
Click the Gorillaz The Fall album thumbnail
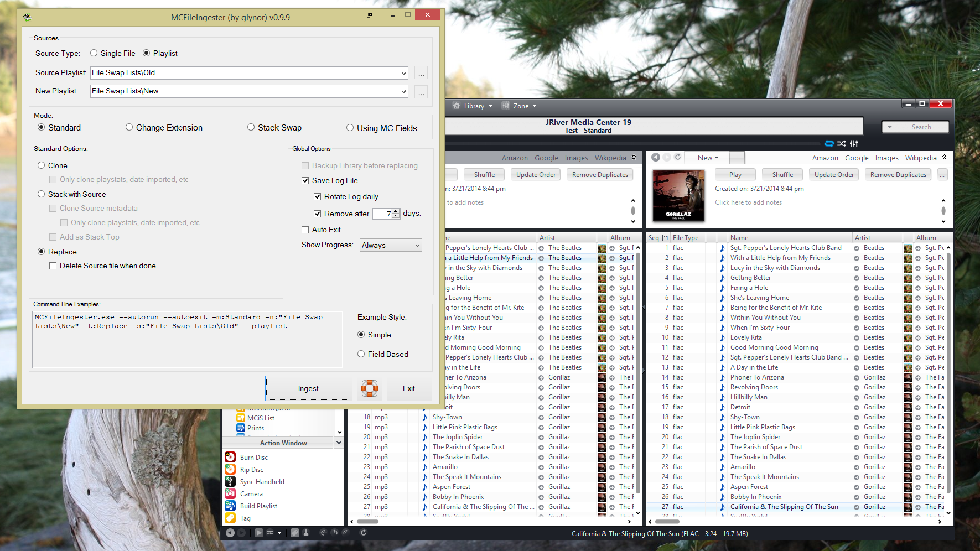point(678,196)
